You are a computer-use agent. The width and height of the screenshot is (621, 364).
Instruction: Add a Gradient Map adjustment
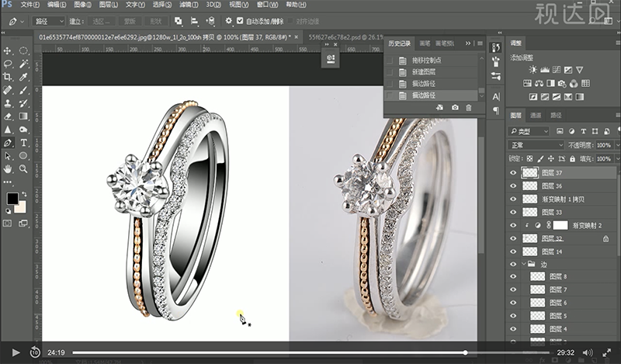coord(579,97)
